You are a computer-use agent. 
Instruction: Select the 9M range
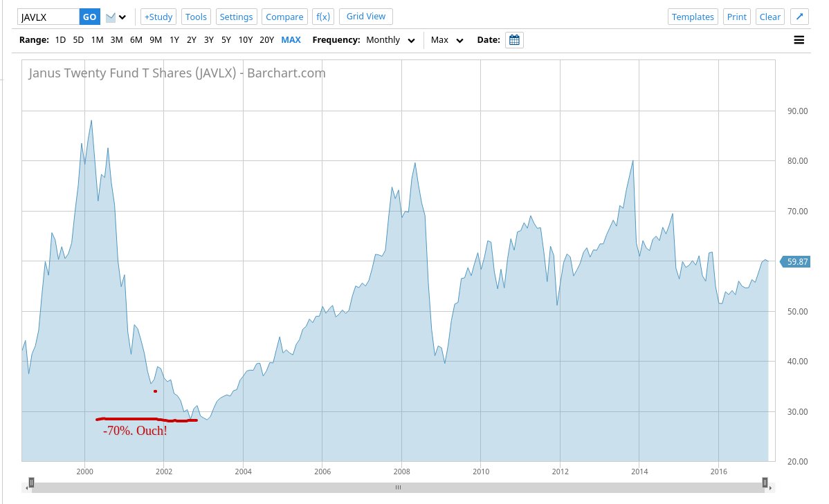(156, 39)
